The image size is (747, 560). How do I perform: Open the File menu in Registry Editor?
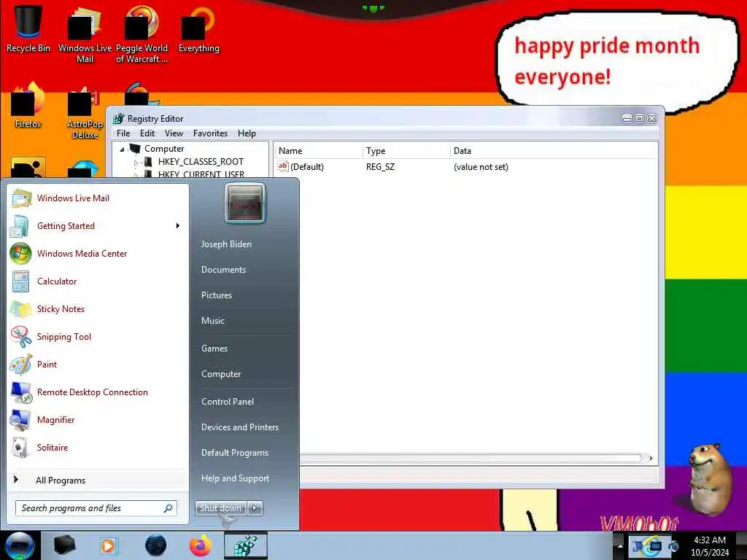point(123,133)
